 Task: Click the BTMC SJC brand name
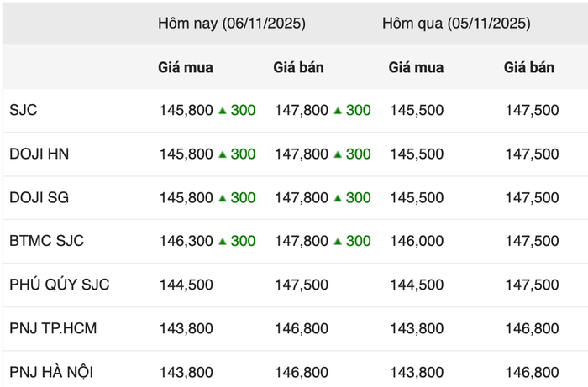click(x=46, y=241)
